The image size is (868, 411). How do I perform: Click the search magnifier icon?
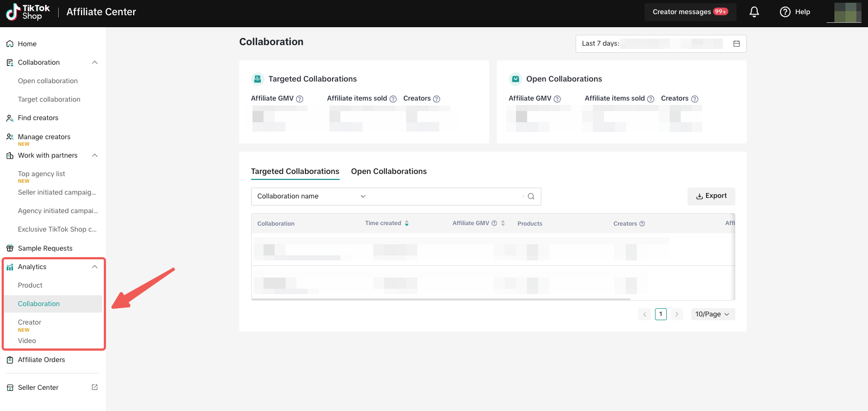[531, 196]
